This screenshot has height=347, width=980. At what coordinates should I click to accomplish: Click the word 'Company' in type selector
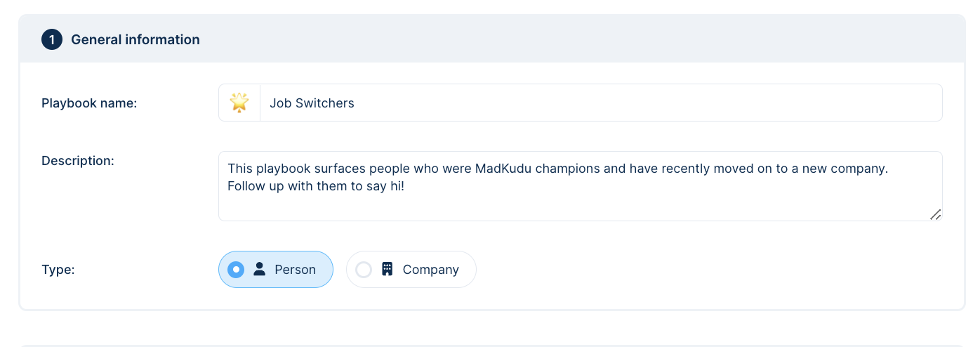[431, 270]
